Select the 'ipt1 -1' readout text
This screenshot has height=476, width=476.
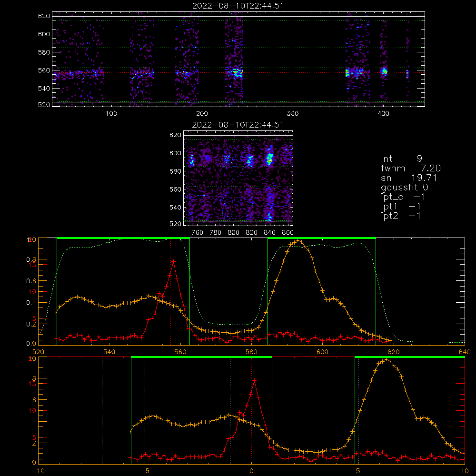click(401, 207)
